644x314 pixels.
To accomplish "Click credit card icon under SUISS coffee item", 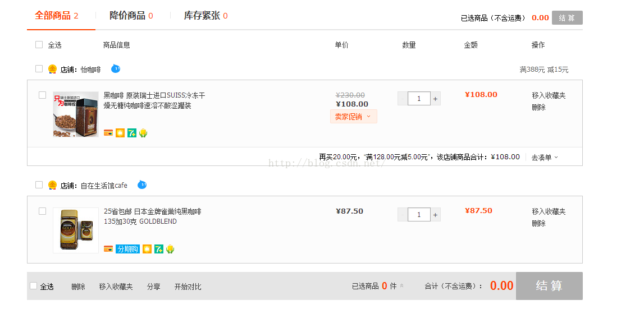I will pyautogui.click(x=108, y=133).
